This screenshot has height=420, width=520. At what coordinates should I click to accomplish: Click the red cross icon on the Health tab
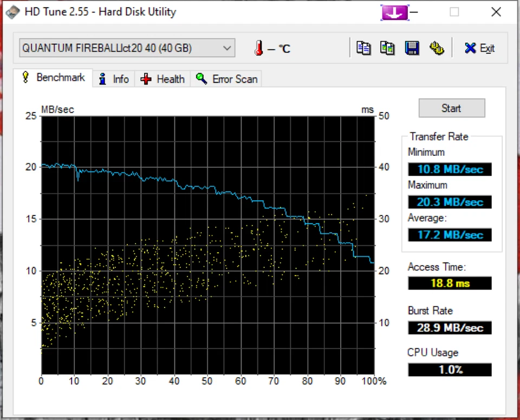point(145,78)
